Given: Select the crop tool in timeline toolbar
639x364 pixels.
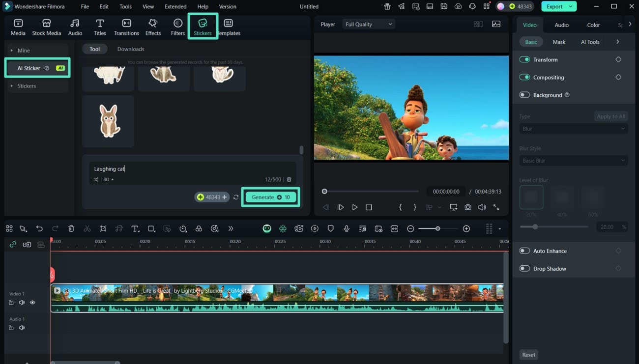Looking at the screenshot, I should pyautogui.click(x=103, y=228).
